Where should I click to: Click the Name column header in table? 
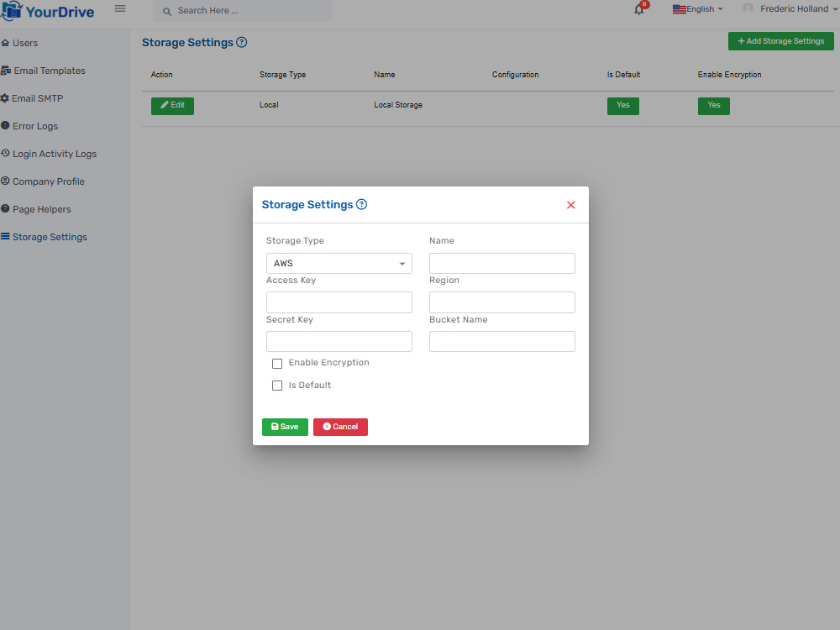coord(385,75)
